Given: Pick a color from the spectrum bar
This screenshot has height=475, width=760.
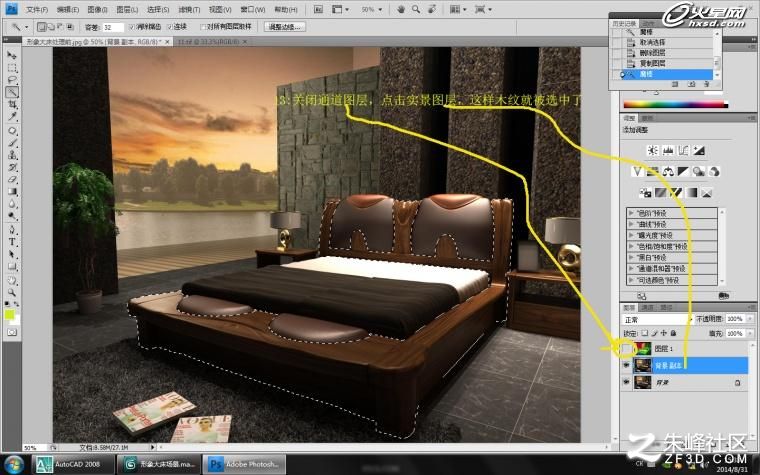Looking at the screenshot, I should tap(676, 104).
